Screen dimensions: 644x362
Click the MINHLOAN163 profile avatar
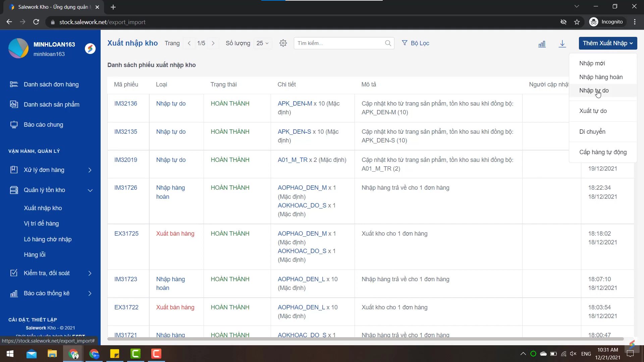pyautogui.click(x=18, y=48)
